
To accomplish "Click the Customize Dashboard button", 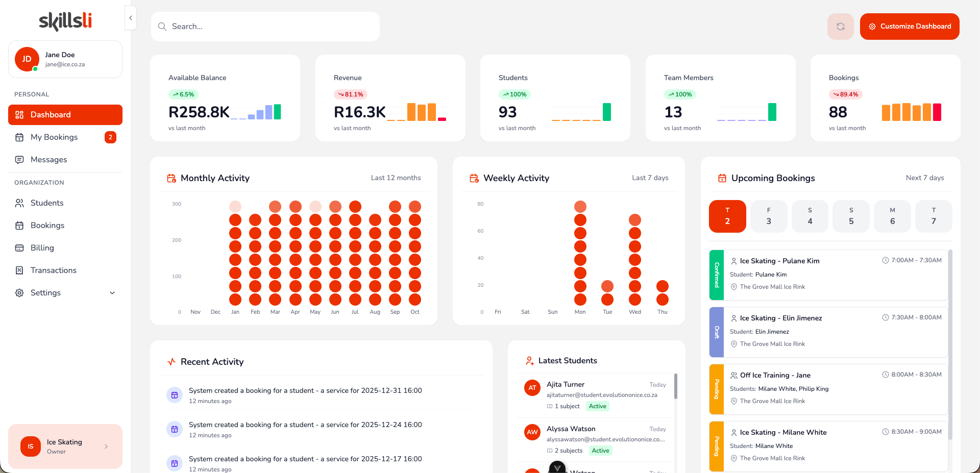I will point(910,26).
